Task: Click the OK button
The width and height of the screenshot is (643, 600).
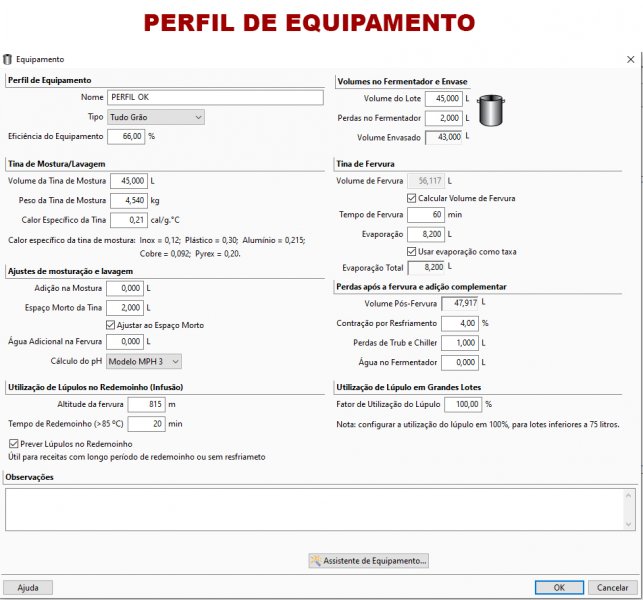Action: pyautogui.click(x=559, y=588)
